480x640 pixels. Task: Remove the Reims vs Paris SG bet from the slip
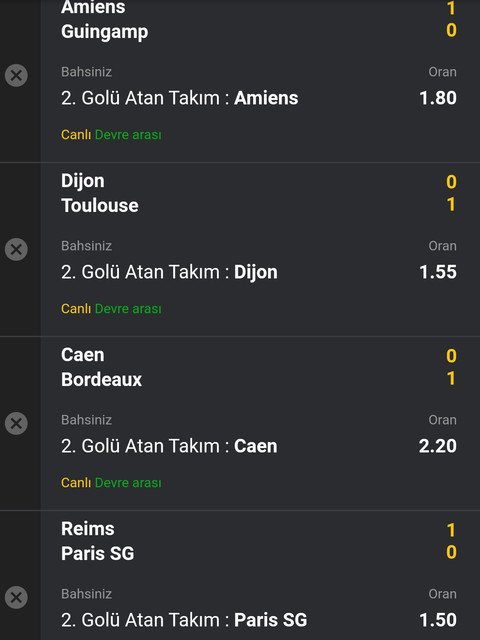[x=16, y=598]
